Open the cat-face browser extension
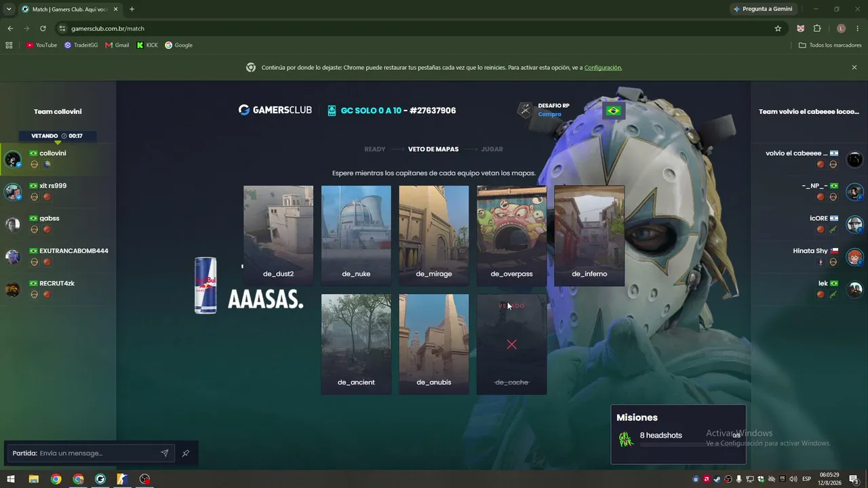 (x=801, y=28)
